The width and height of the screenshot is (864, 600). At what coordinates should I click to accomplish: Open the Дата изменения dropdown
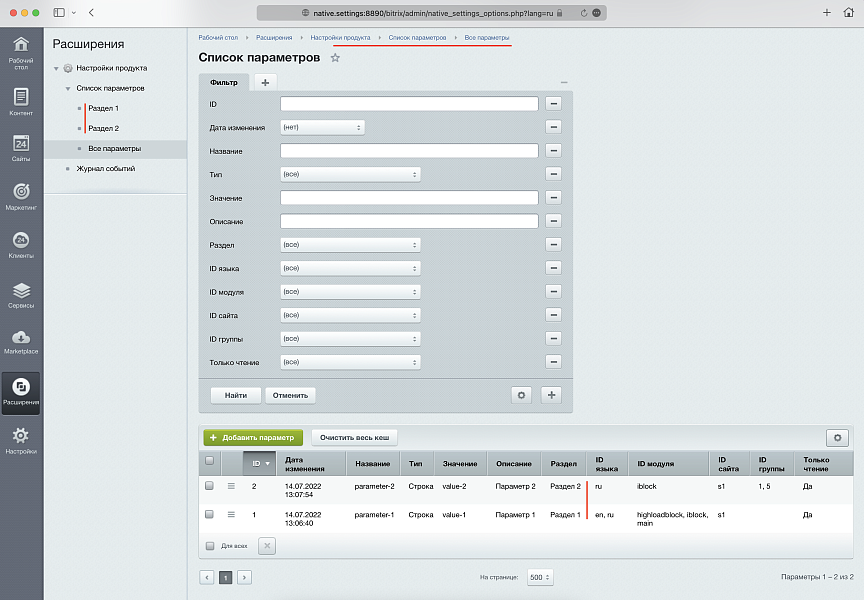[322, 128]
